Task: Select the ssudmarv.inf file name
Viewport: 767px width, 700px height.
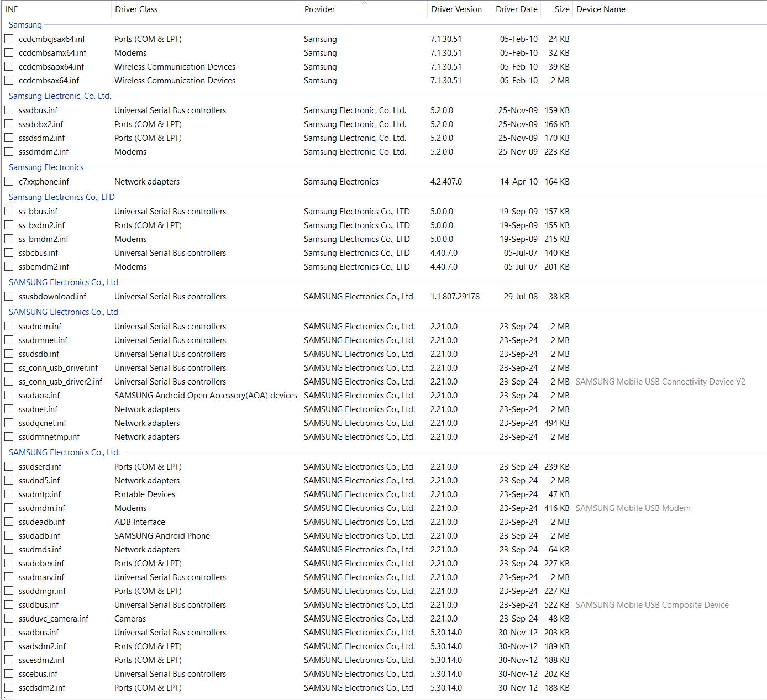Action: tap(41, 577)
